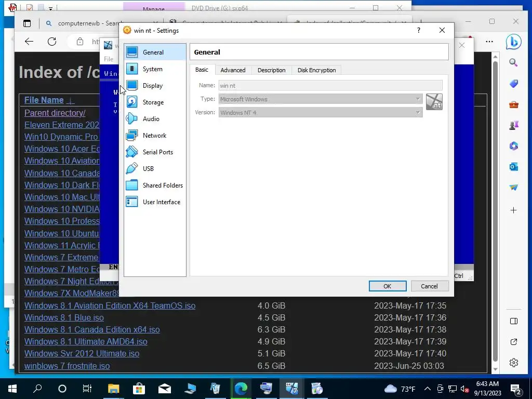Open the Parent directory link
Viewport: 532px width, 399px height.
55,113
